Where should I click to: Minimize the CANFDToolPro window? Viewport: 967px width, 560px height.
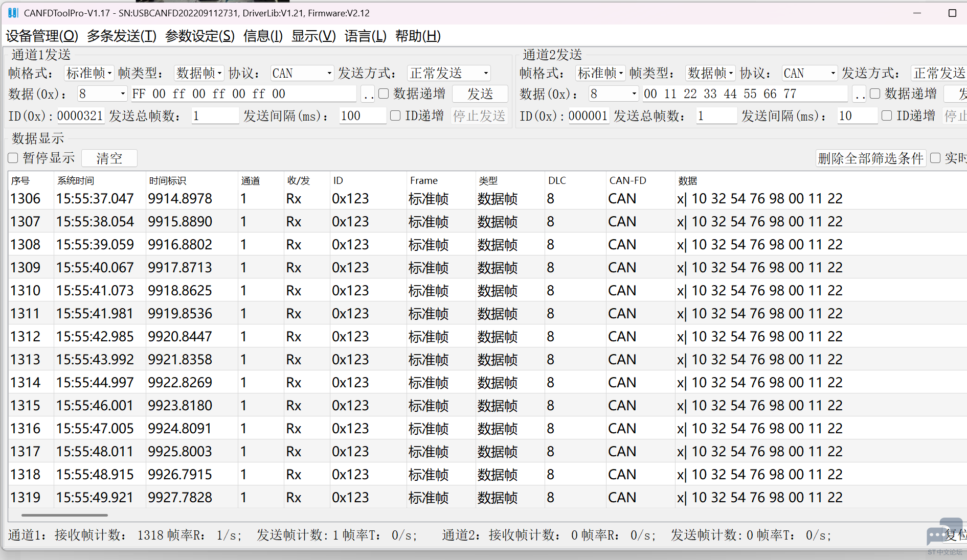click(x=917, y=13)
